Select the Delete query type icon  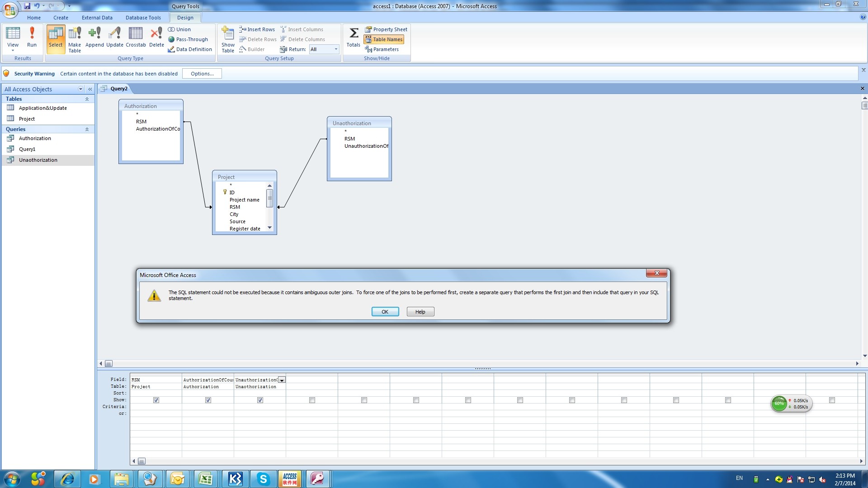pyautogui.click(x=156, y=37)
